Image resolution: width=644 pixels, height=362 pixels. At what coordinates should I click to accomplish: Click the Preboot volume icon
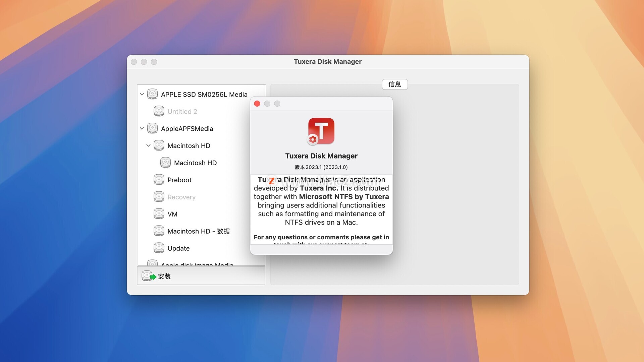pos(159,180)
